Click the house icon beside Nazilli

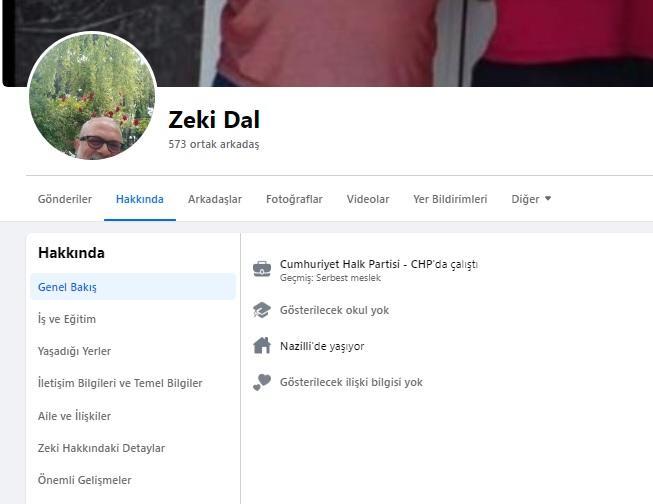pyautogui.click(x=262, y=346)
